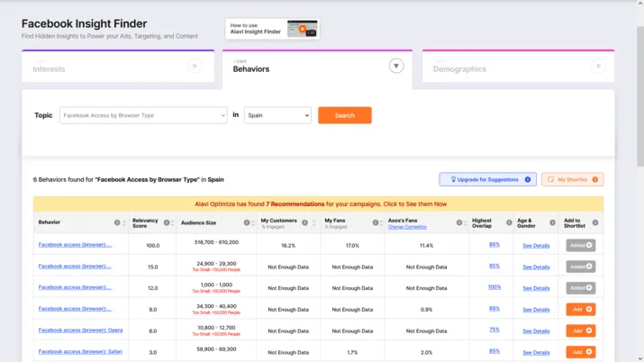Sort by My Fans column arrows
644x362 pixels.
[x=382, y=222]
